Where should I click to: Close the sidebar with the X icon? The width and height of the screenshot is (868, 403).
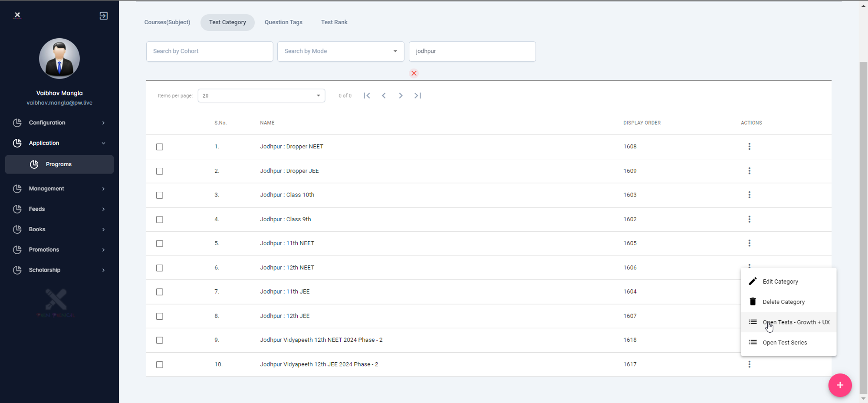pos(17,15)
